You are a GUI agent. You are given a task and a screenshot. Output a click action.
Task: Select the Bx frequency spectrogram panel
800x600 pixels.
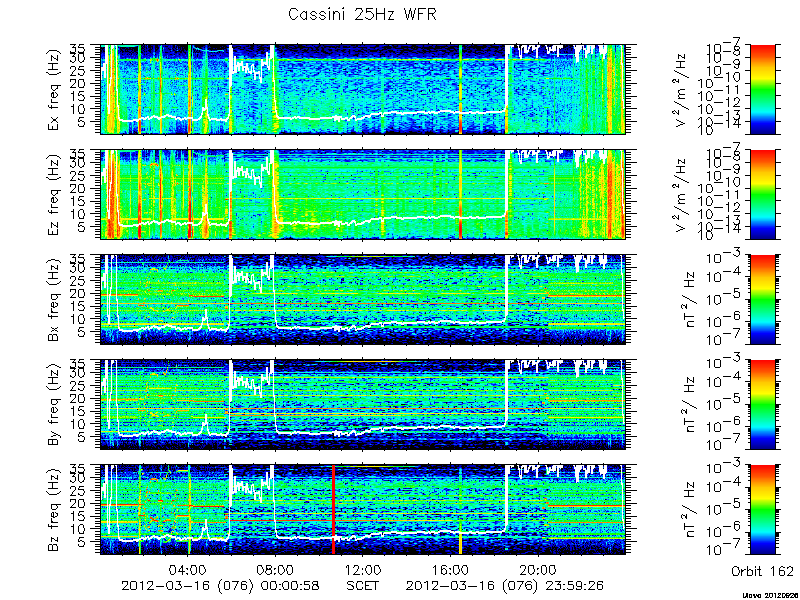[x=363, y=299]
